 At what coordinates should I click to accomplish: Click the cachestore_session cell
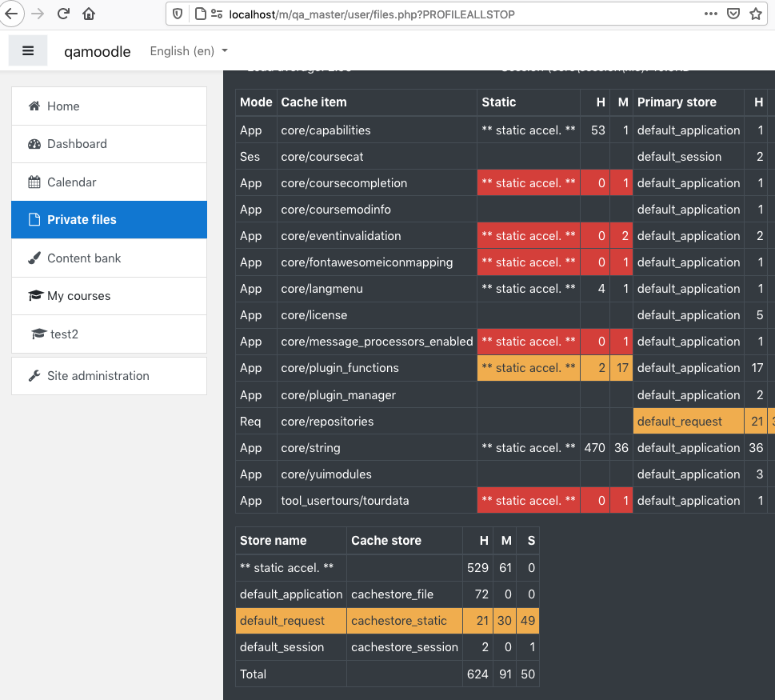(405, 647)
